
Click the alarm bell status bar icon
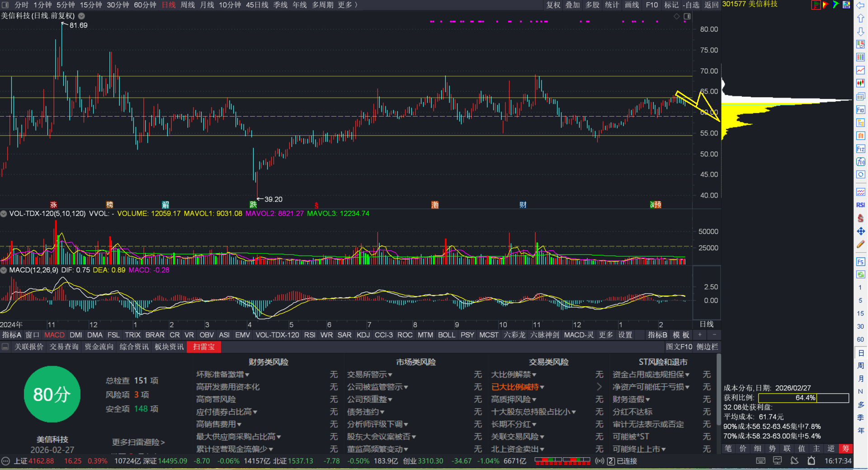[x=811, y=461]
